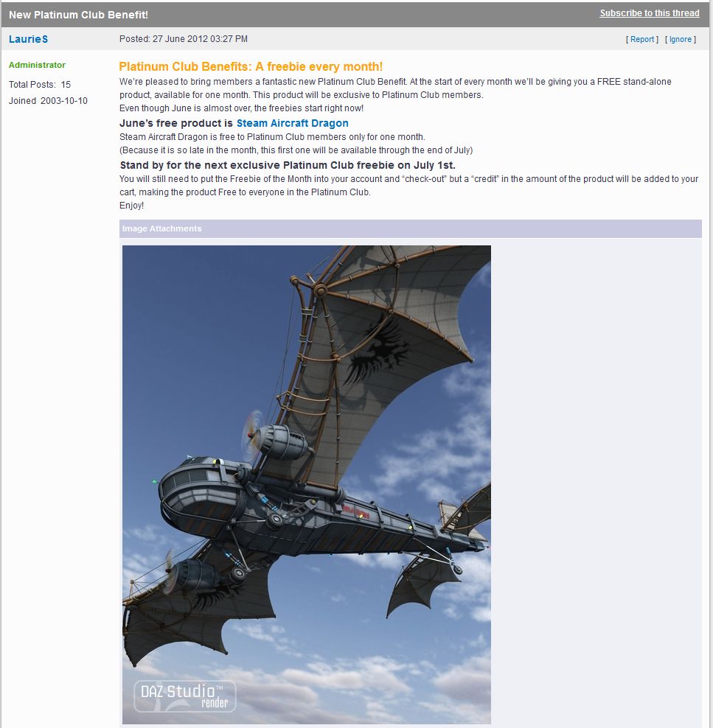Click the Total Posts: 15 text
This screenshot has height=728, width=713.
pos(40,85)
